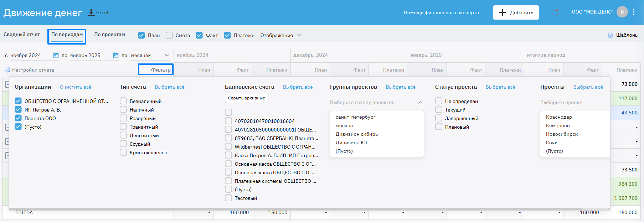Click Выбрать всё for Банковские счета
The height and width of the screenshot is (222, 644).
point(298,87)
